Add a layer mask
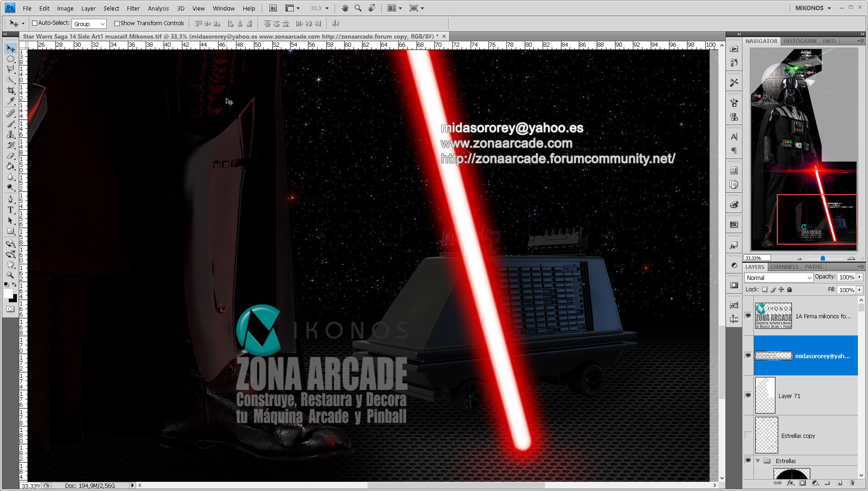This screenshot has height=491, width=868. tap(802, 483)
